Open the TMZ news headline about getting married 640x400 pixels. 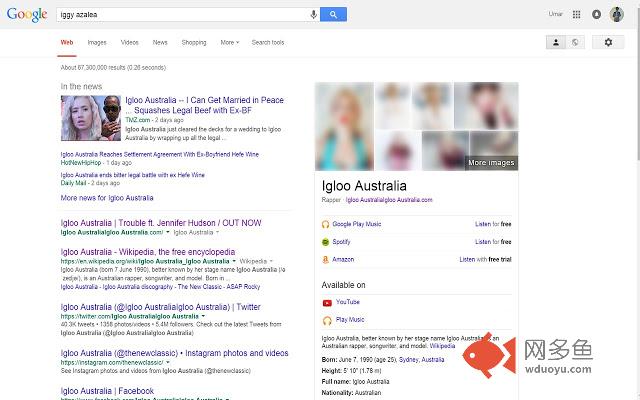tap(204, 105)
